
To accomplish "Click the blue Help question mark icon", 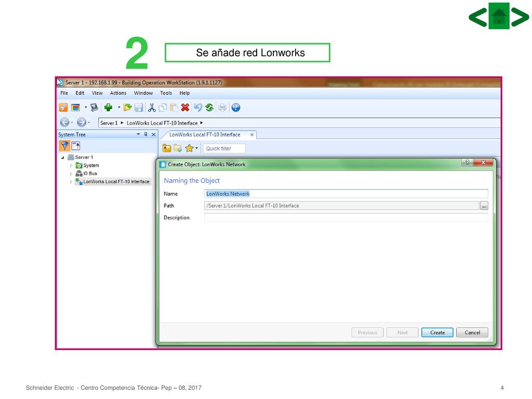I will [x=236, y=108].
